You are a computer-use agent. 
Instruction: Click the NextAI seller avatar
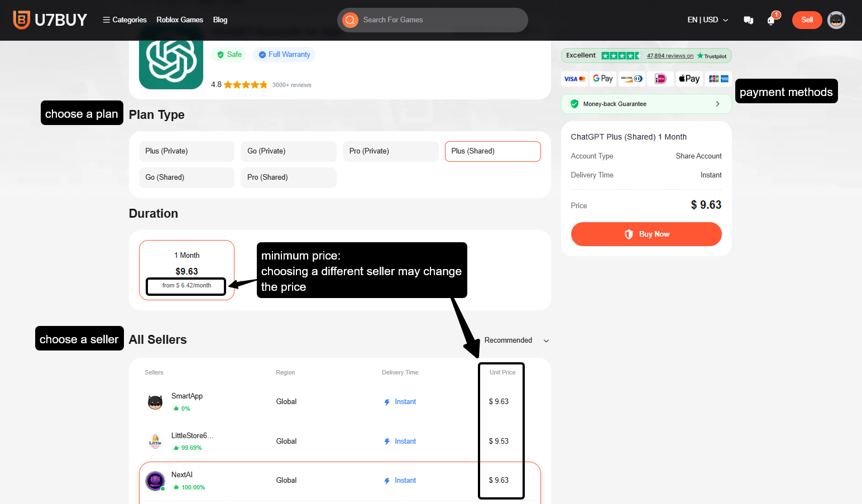(x=155, y=481)
